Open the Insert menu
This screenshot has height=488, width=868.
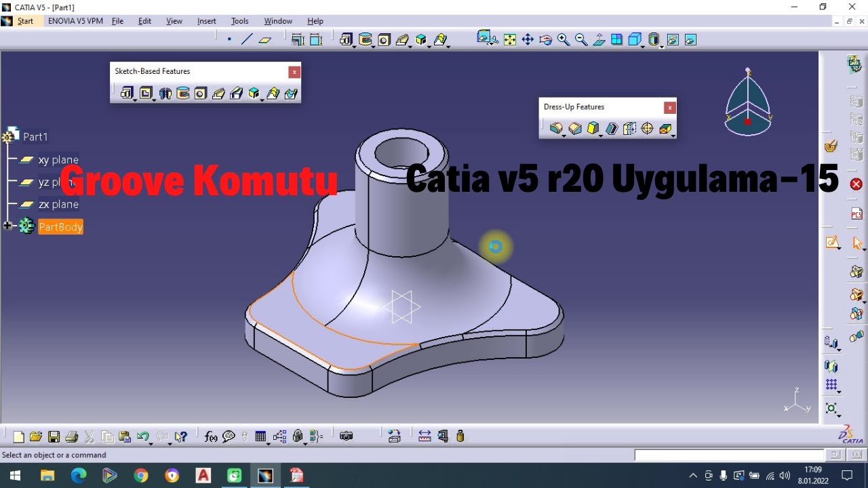[x=207, y=21]
